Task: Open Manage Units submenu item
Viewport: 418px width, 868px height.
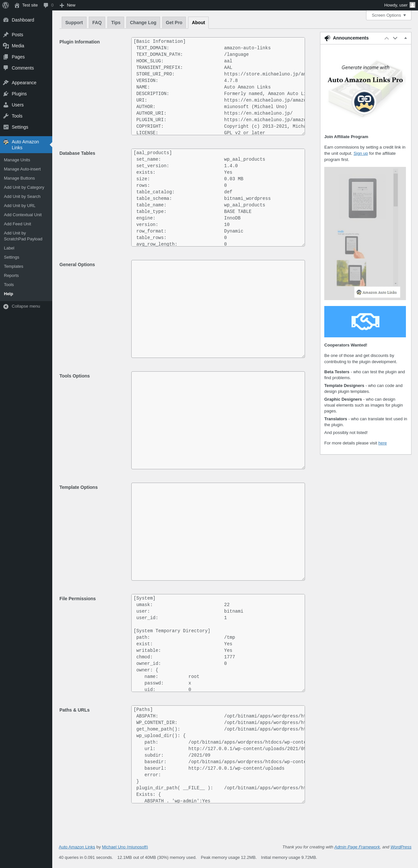Action: click(x=17, y=160)
